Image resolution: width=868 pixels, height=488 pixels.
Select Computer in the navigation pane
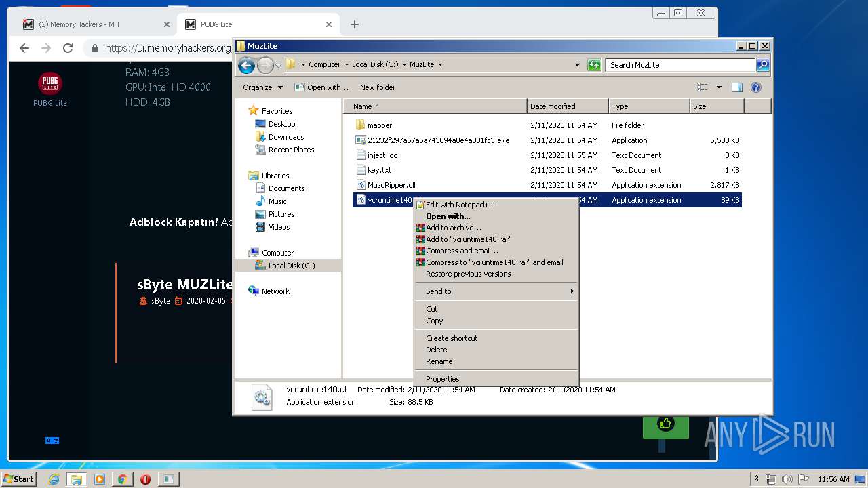coord(277,253)
